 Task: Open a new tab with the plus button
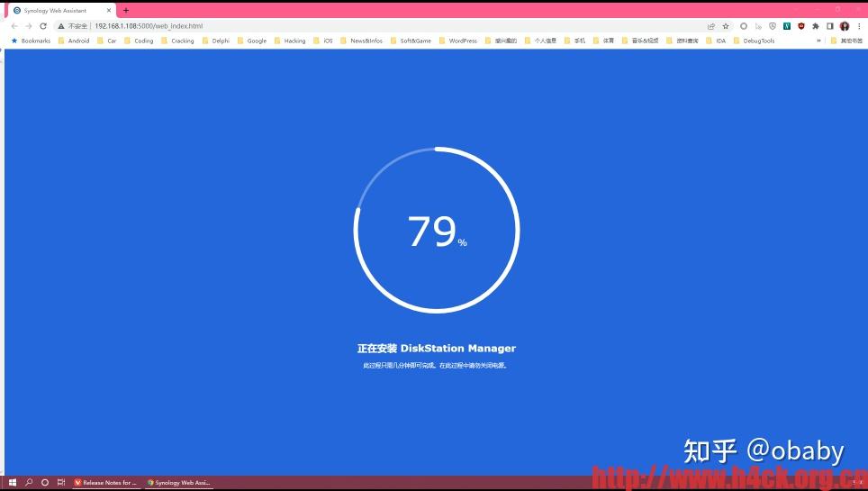point(126,11)
